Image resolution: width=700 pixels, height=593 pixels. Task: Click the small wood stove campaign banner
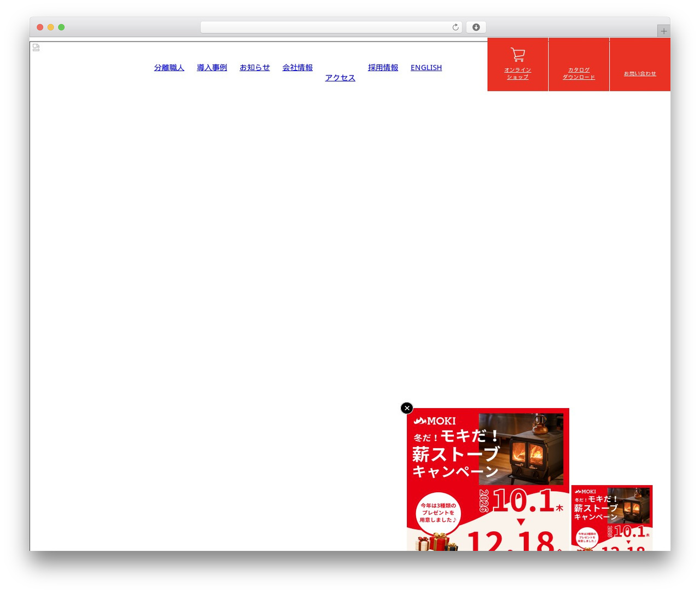tap(612, 518)
